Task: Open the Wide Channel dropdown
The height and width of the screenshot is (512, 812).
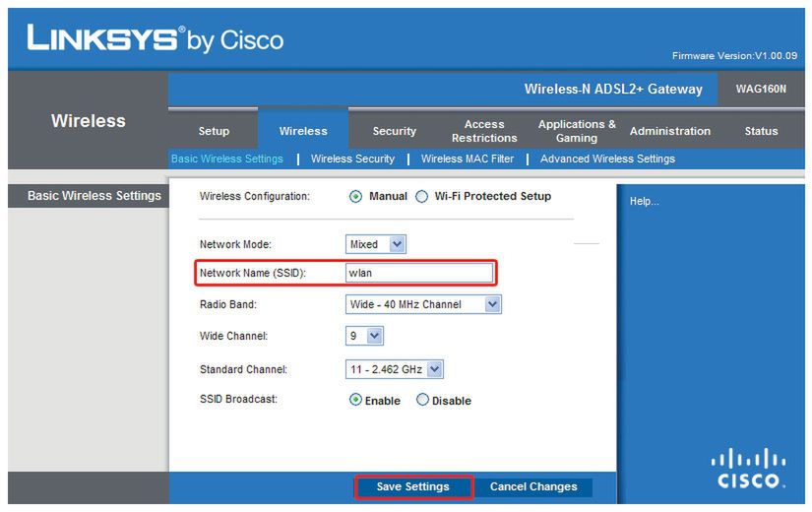Action: (x=364, y=336)
